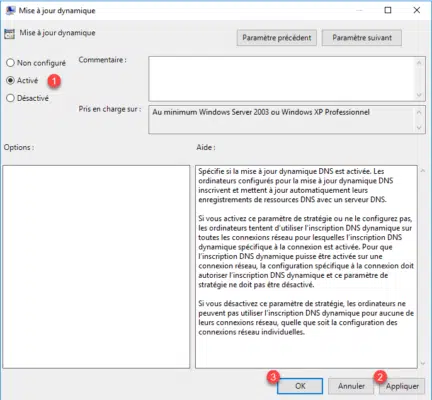This screenshot has height=400, width=432.
Task: Maximize the Mise à jour dynamique window
Action: [388, 10]
